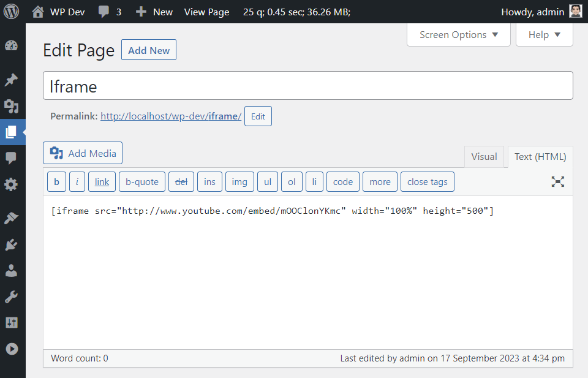Expand the Help dropdown tab
The image size is (588, 378).
(x=545, y=35)
